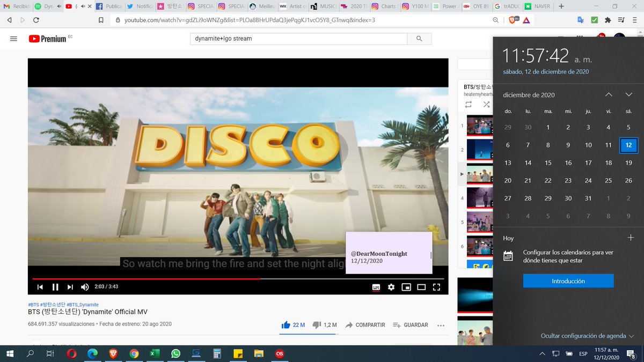Bookmark this page with bookmark icon
644x362 pixels.
(101, 20)
